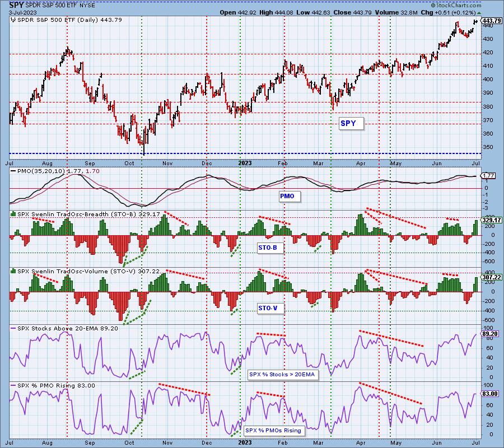Click the SPX % PMOs Rising label box

click(x=273, y=431)
